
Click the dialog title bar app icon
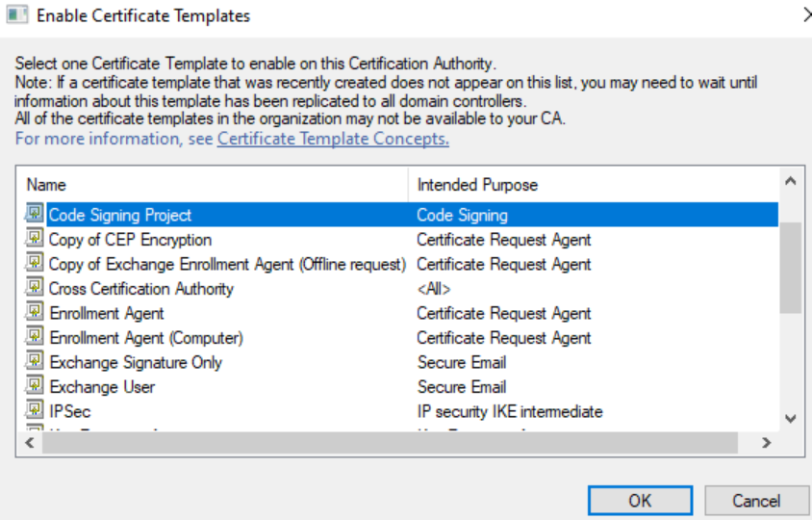click(17, 15)
